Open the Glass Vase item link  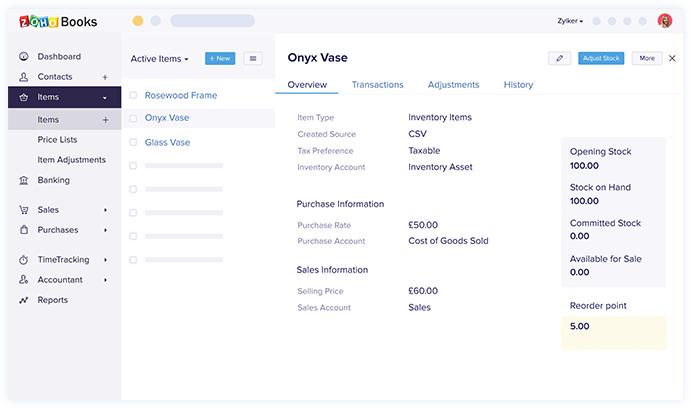point(167,142)
